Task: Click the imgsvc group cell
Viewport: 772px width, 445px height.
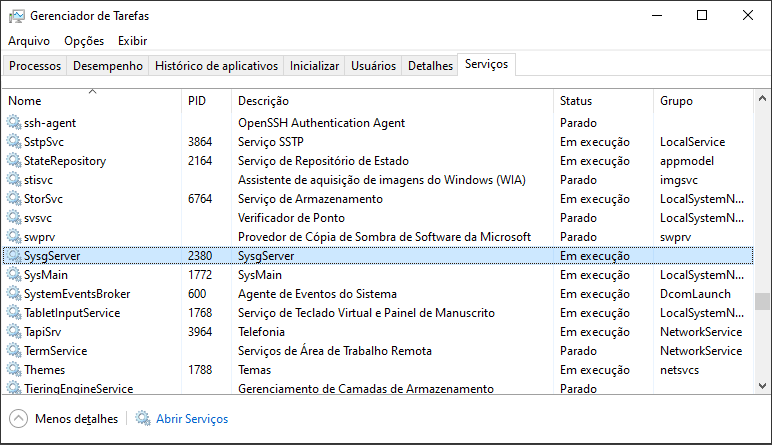Action: 679,180
